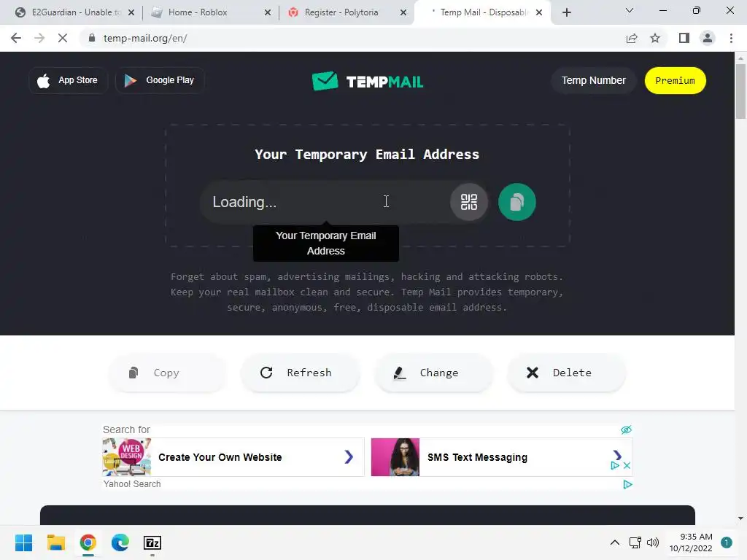
Task: Open the Google Play download link
Action: click(160, 80)
